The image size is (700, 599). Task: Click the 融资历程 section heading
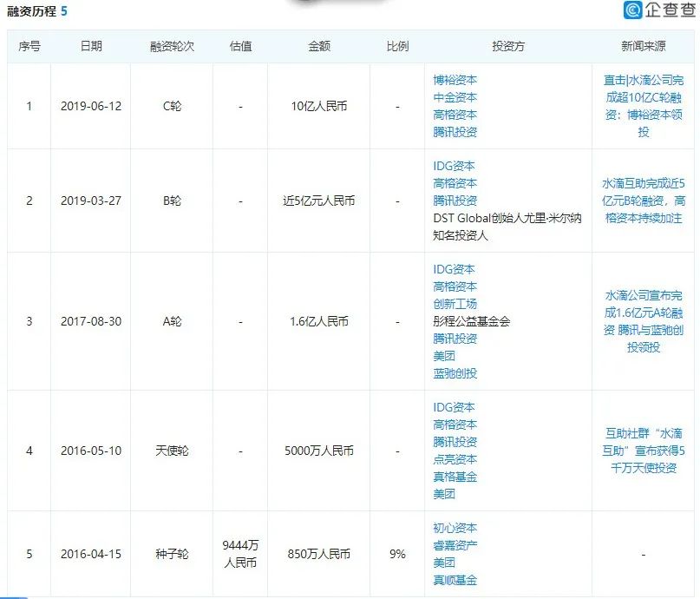click(31, 11)
